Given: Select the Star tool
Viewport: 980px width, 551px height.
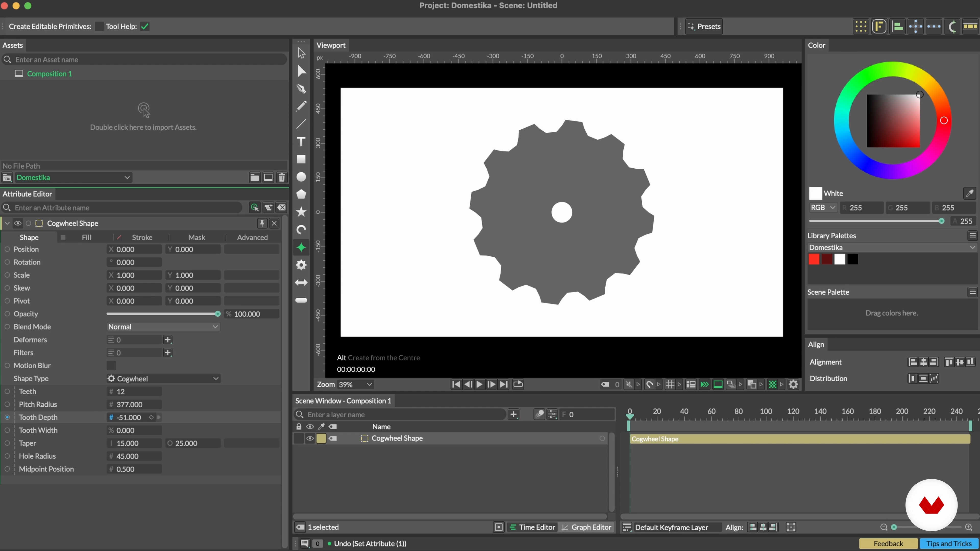Looking at the screenshot, I should [x=301, y=212].
